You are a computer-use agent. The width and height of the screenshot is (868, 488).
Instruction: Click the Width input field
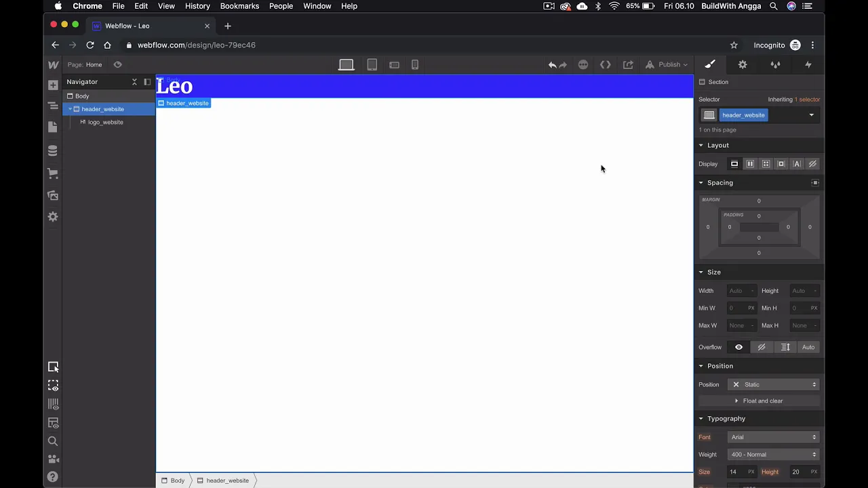(x=741, y=291)
